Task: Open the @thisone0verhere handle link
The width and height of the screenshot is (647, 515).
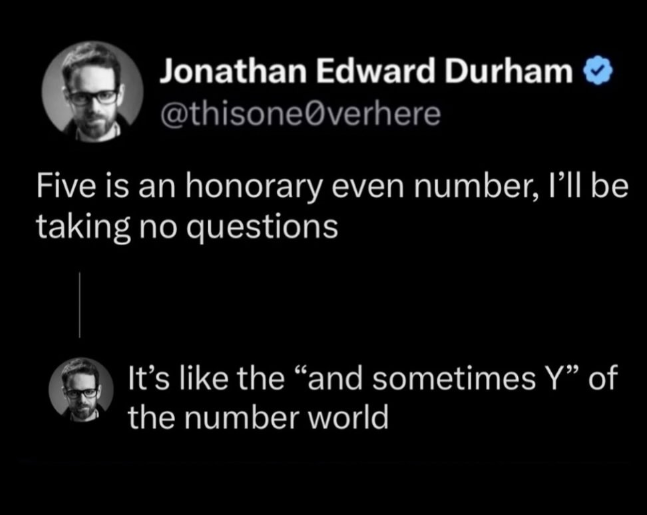Action: (x=300, y=113)
